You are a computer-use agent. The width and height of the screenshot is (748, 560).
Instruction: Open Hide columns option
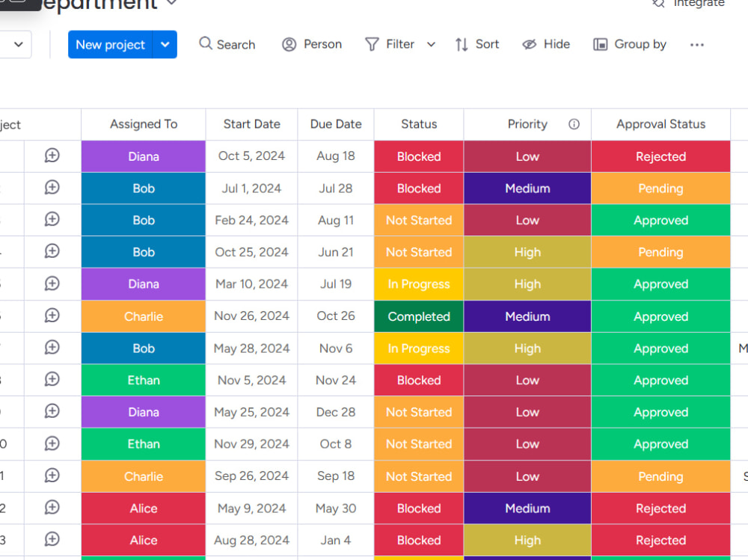546,44
